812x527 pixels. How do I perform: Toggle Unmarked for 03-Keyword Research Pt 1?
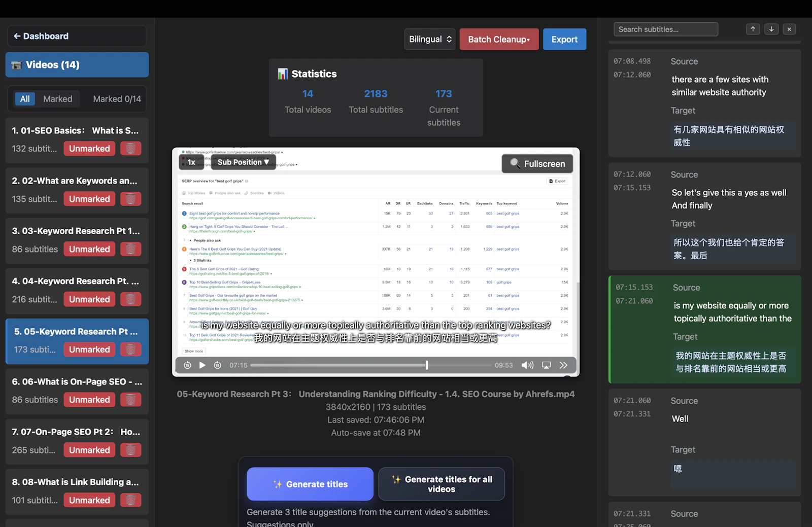[89, 249]
